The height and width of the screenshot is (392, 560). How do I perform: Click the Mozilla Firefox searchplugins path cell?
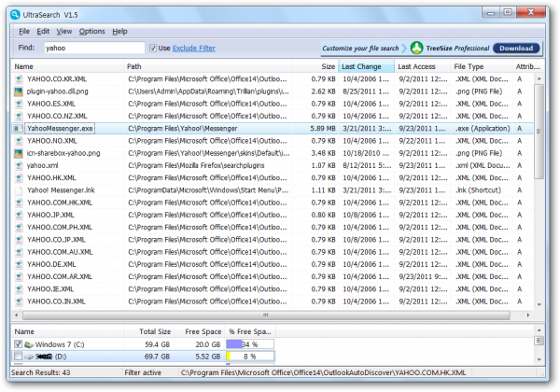(196, 165)
